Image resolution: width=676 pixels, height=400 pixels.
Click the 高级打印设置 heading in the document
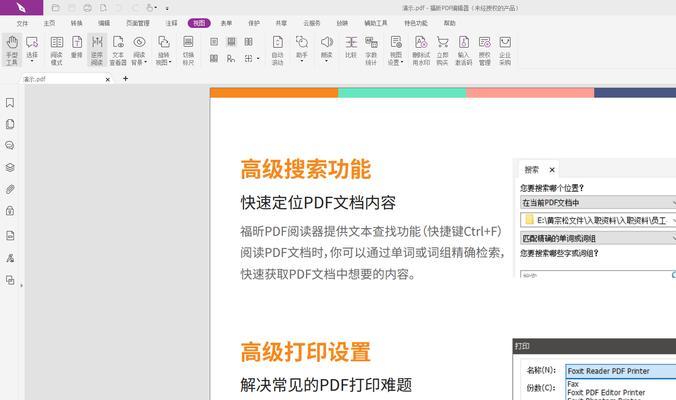click(x=306, y=352)
